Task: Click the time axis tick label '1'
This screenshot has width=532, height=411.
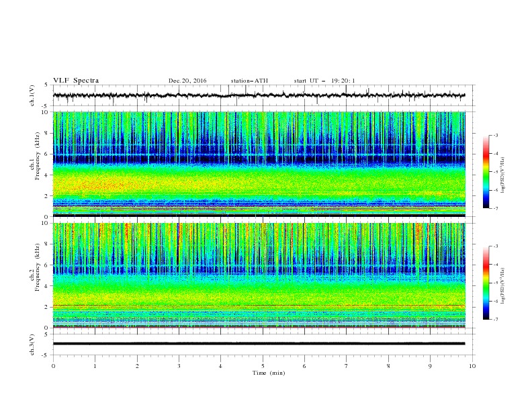Action: [x=95, y=366]
